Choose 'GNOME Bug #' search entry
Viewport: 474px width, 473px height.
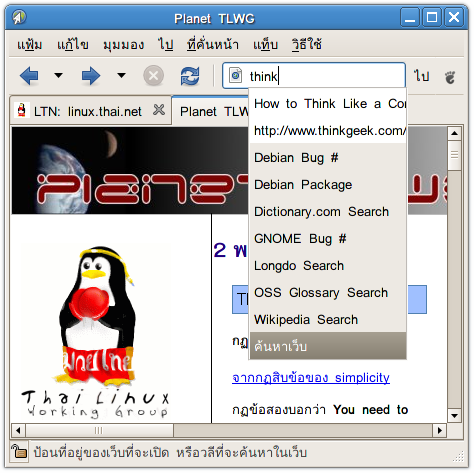pos(328,239)
